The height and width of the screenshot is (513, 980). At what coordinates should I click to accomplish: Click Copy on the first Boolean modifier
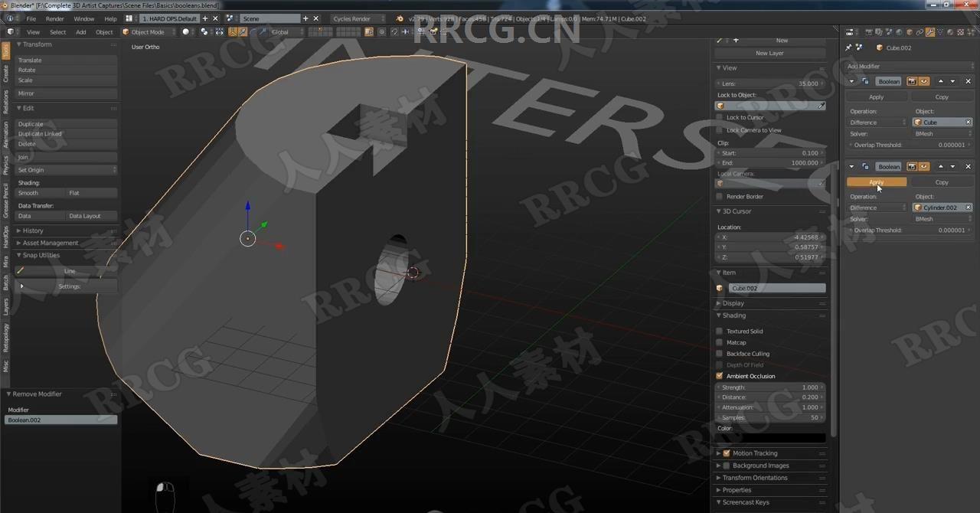tap(942, 97)
